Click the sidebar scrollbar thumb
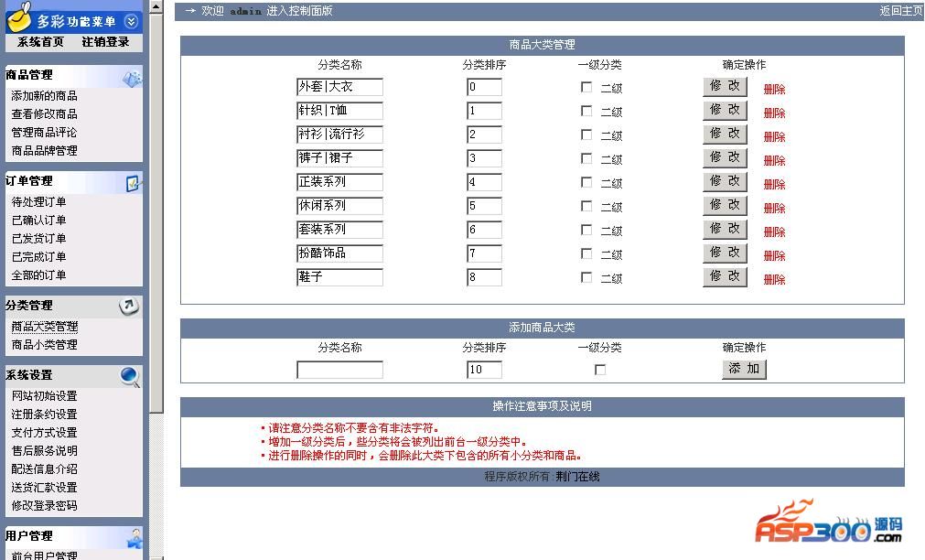 coord(156,212)
